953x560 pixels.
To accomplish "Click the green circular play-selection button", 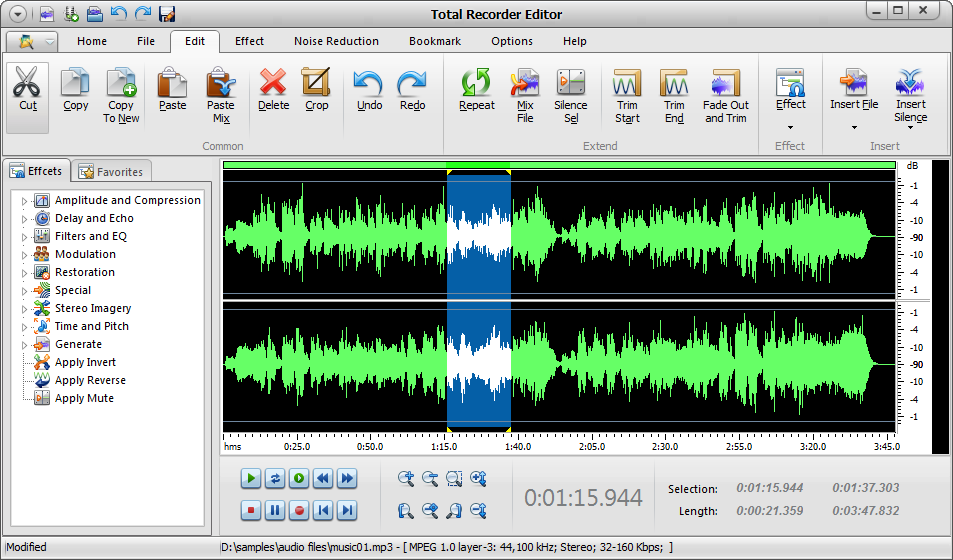I will click(x=298, y=479).
